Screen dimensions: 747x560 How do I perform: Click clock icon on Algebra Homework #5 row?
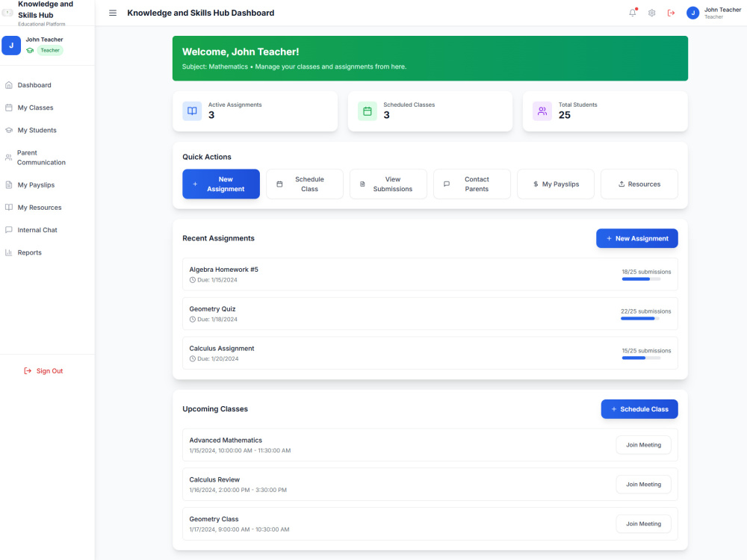coord(193,280)
